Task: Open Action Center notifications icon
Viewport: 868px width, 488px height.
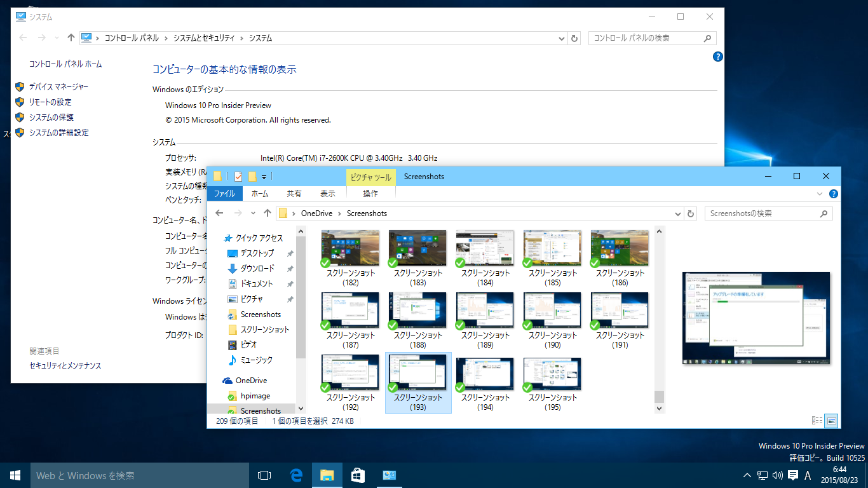Action: click(793, 475)
